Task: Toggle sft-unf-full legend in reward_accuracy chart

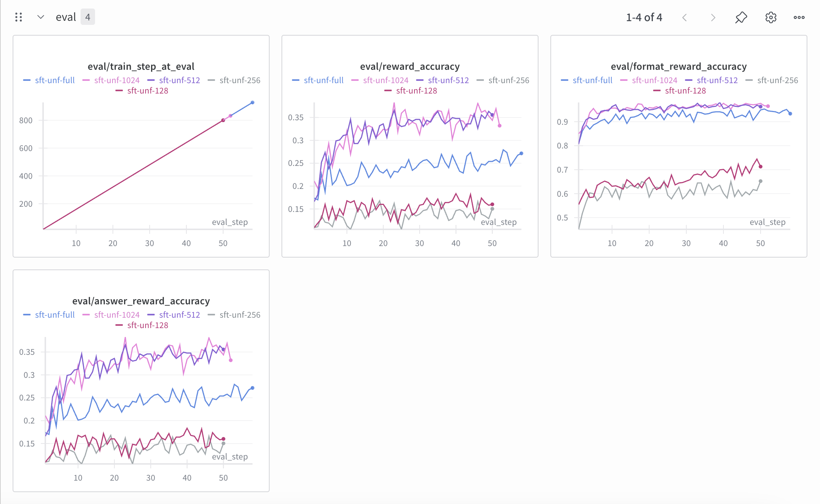Action: click(323, 80)
